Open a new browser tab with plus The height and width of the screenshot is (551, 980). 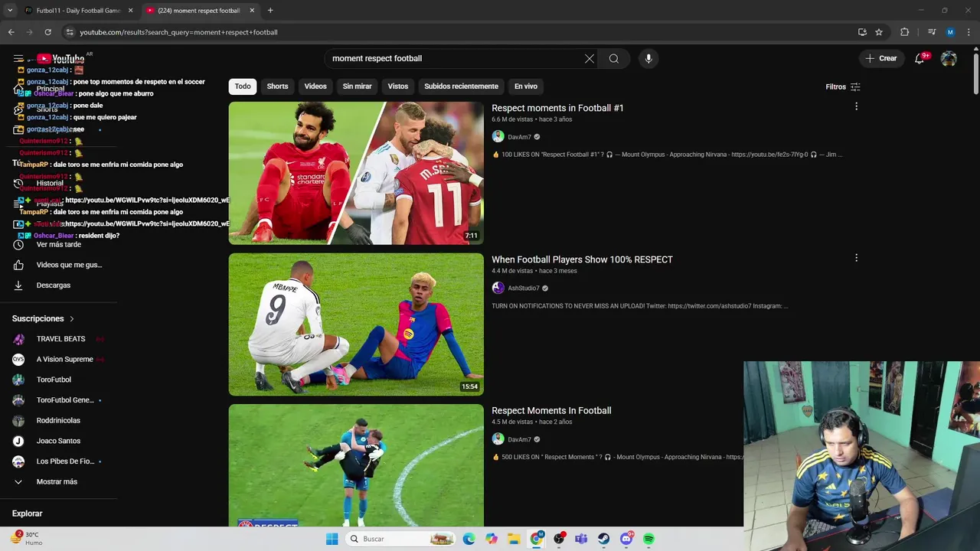pos(270,11)
